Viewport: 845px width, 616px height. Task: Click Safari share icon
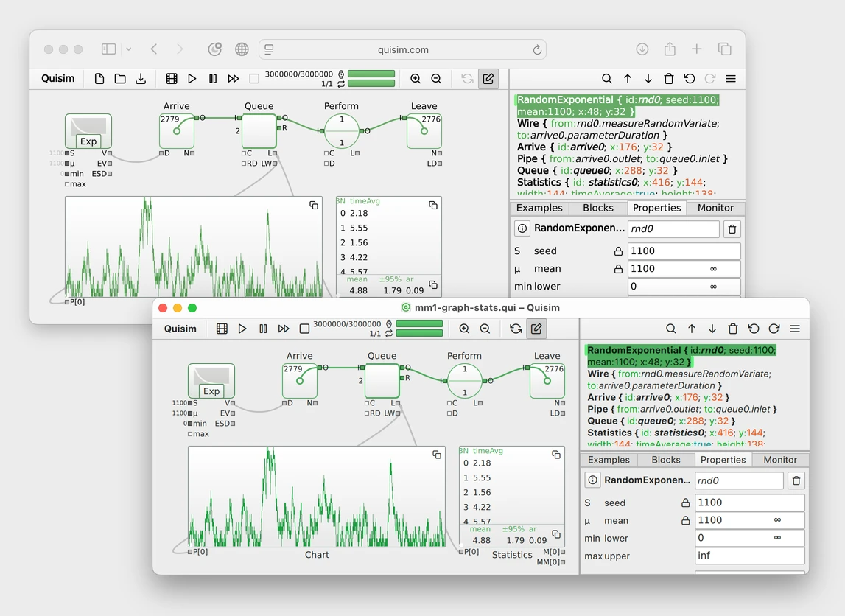(670, 49)
